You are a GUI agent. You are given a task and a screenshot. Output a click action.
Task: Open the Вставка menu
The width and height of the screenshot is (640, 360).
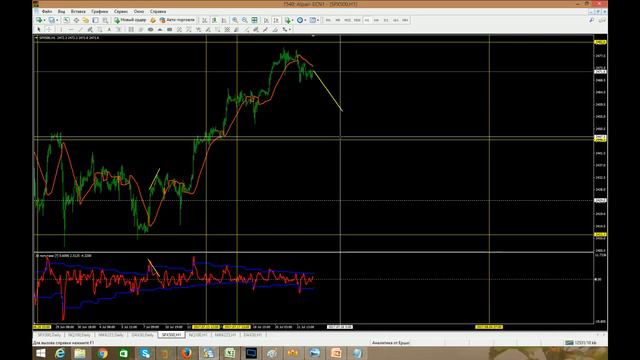click(78, 11)
